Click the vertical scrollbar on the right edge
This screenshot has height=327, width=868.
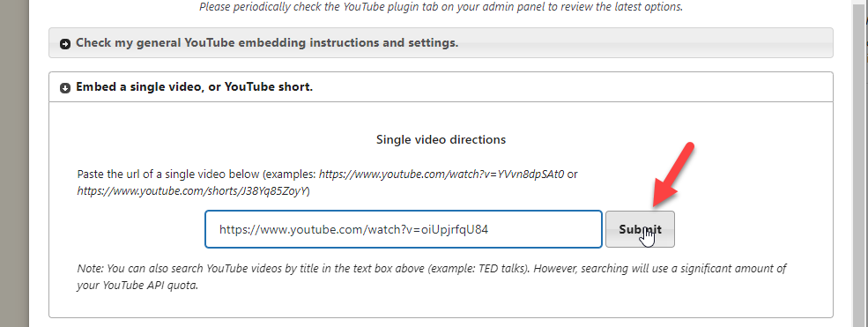click(x=861, y=163)
